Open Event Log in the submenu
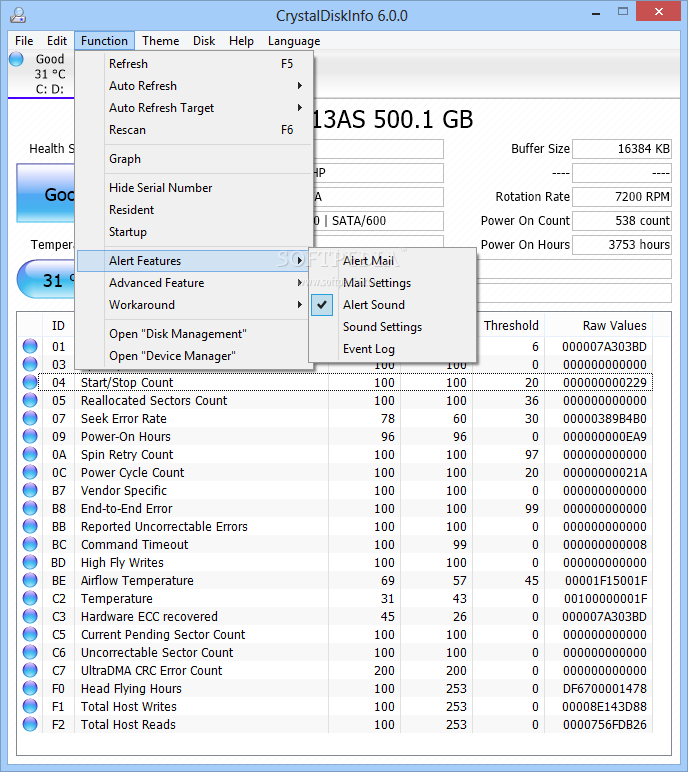Screen dimensions: 688x772 393,349
